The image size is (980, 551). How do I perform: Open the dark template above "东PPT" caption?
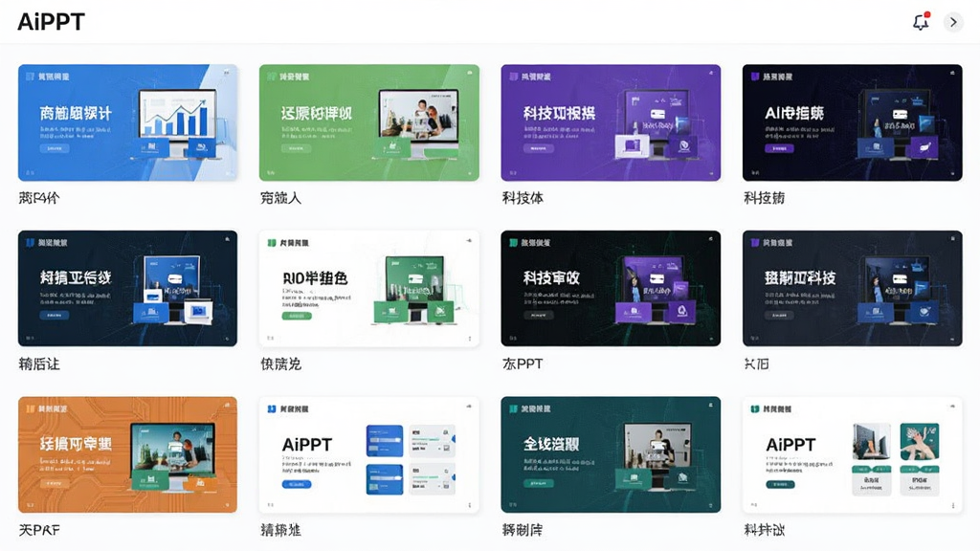611,288
